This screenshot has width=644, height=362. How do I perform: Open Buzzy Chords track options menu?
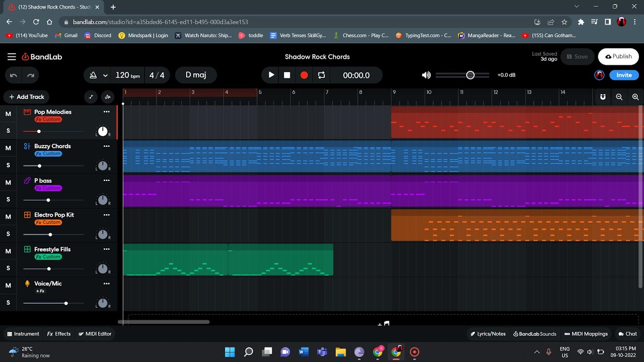106,146
